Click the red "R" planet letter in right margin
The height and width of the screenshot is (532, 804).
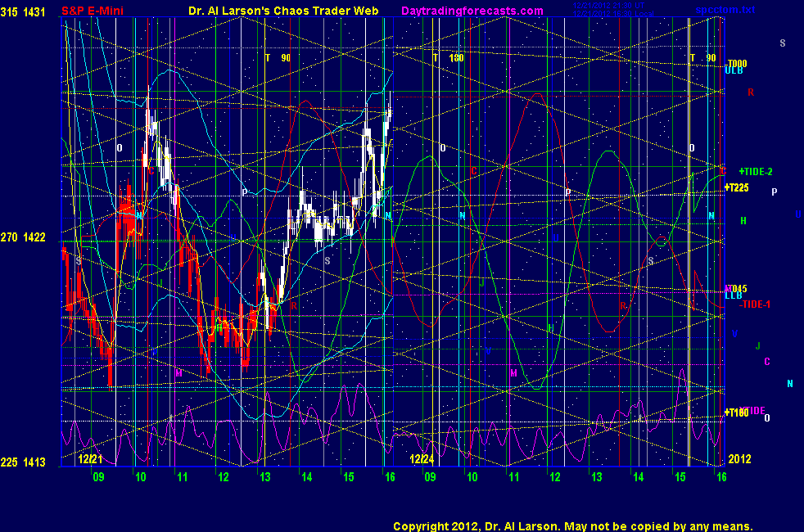click(751, 92)
